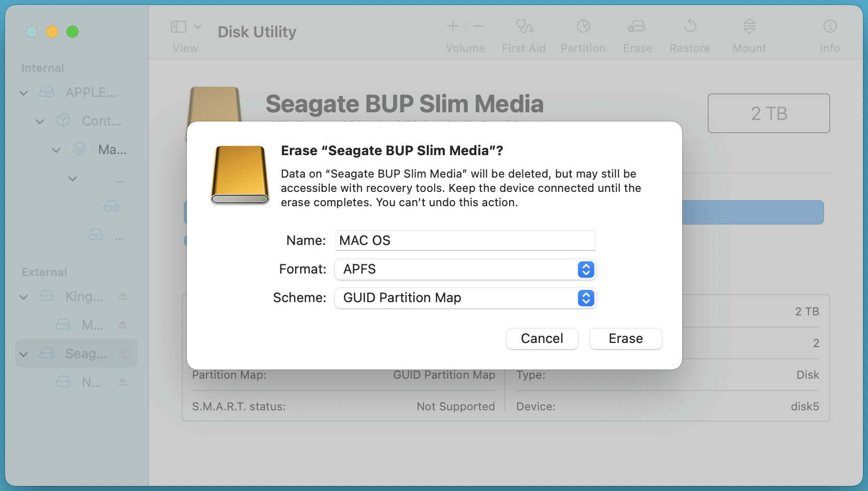
Task: Collapse the Container tree item chevron
Action: pyautogui.click(x=40, y=121)
